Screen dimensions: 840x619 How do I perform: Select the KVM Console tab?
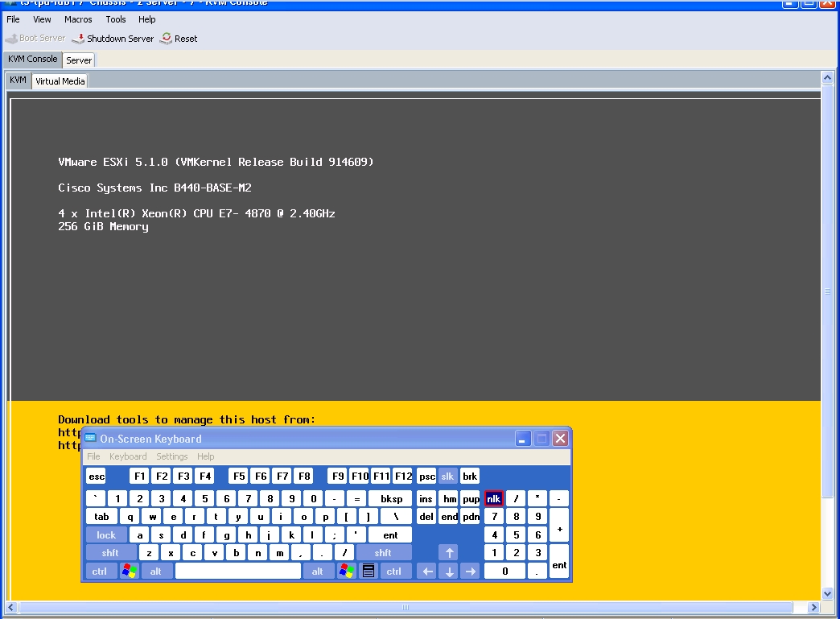33,59
